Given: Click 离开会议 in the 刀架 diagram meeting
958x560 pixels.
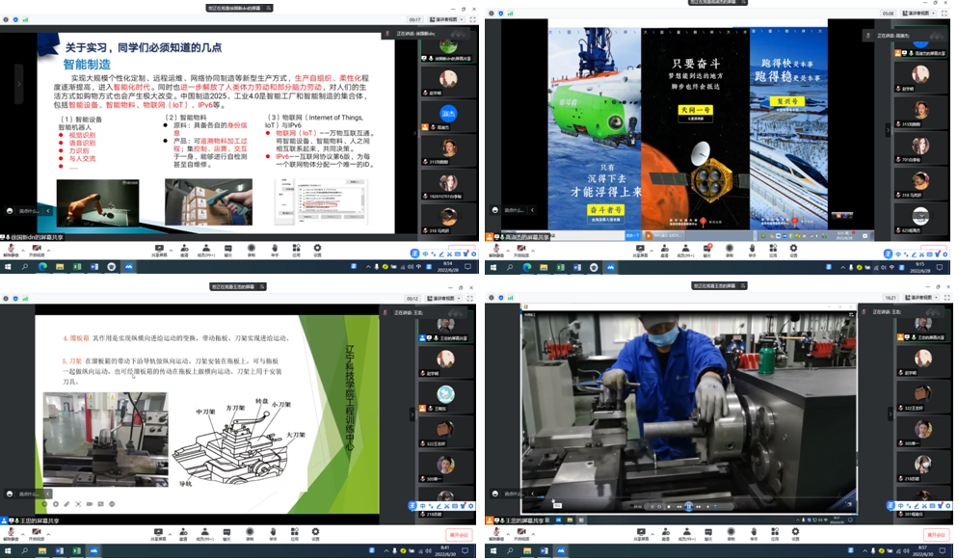Looking at the screenshot, I should pos(459,535).
